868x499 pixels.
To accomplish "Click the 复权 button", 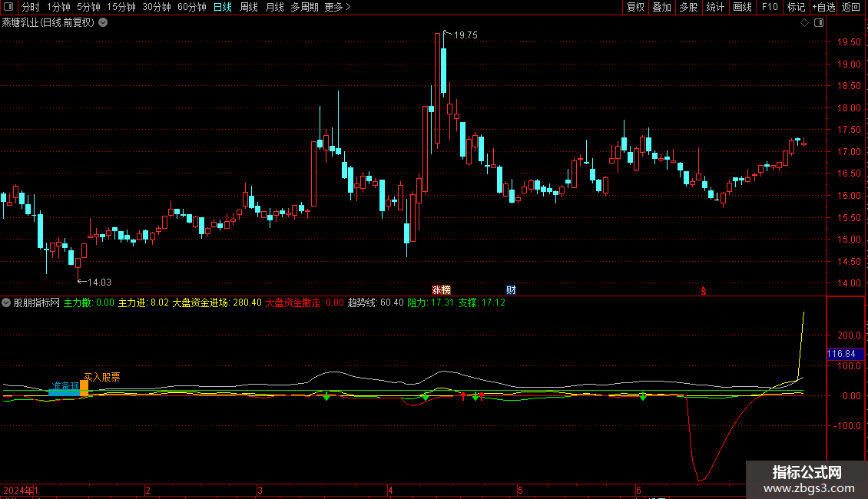I will [x=635, y=7].
